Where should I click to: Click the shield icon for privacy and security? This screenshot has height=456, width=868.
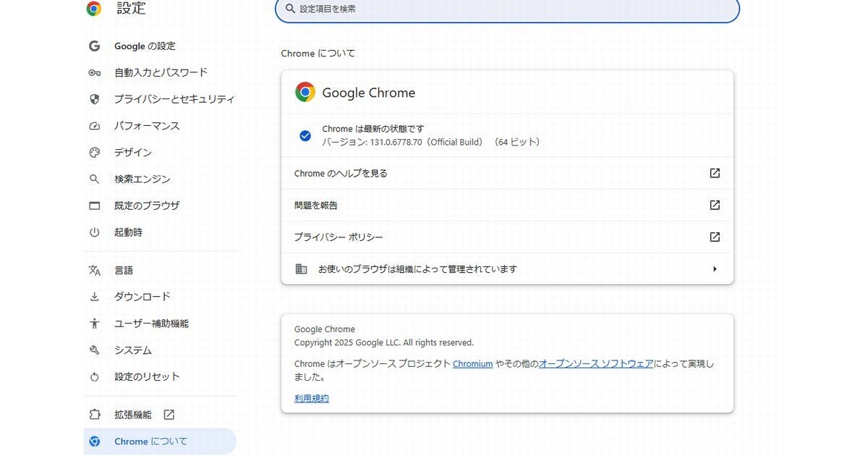(x=94, y=99)
